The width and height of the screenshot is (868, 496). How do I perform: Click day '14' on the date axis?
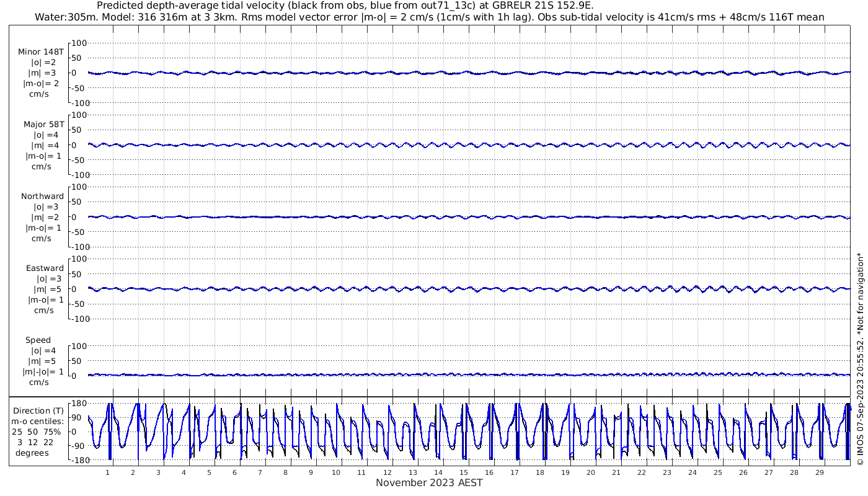click(438, 472)
